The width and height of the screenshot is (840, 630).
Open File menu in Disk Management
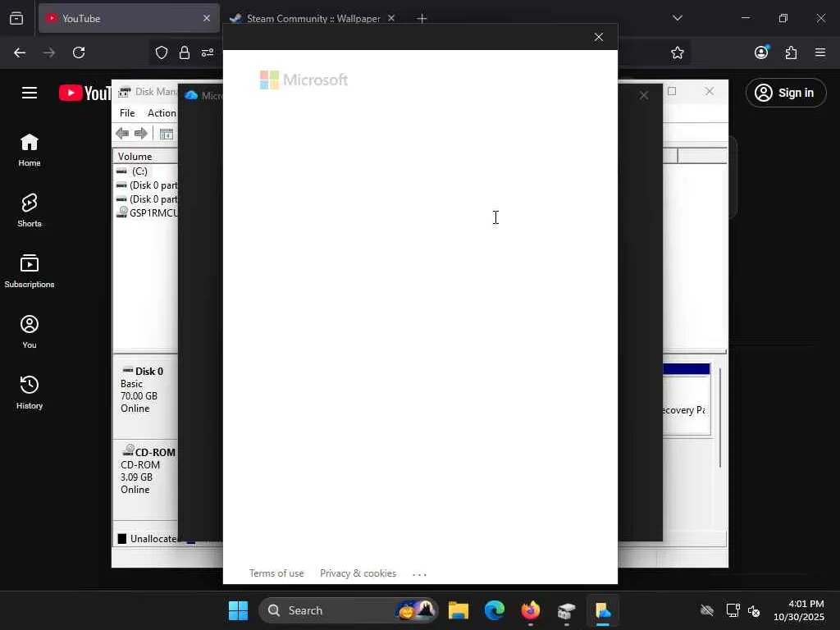click(127, 113)
